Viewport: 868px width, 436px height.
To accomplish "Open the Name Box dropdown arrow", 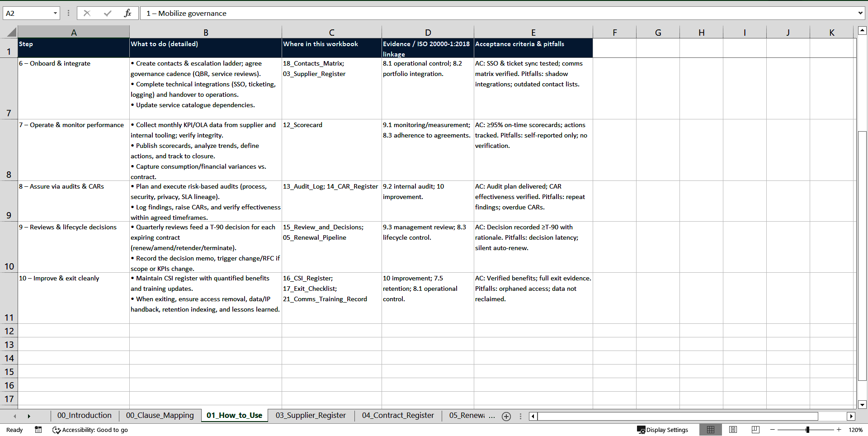I will (x=55, y=13).
